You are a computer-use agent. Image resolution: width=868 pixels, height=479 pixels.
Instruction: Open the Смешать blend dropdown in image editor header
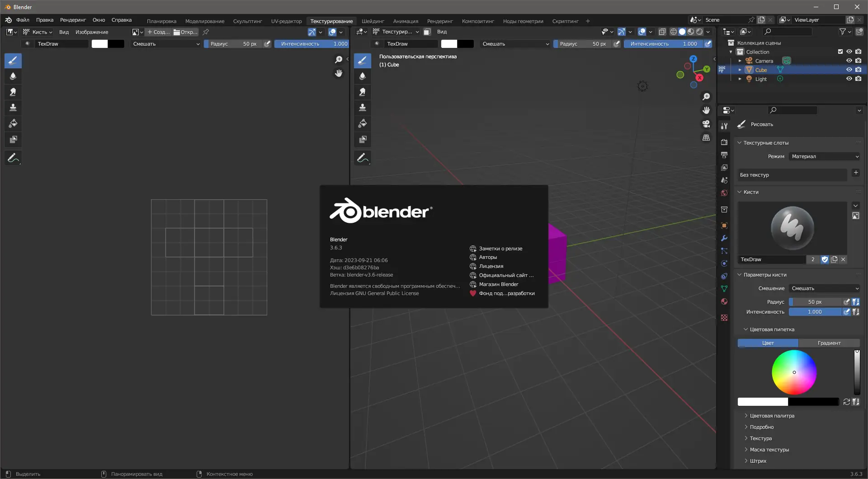click(166, 44)
